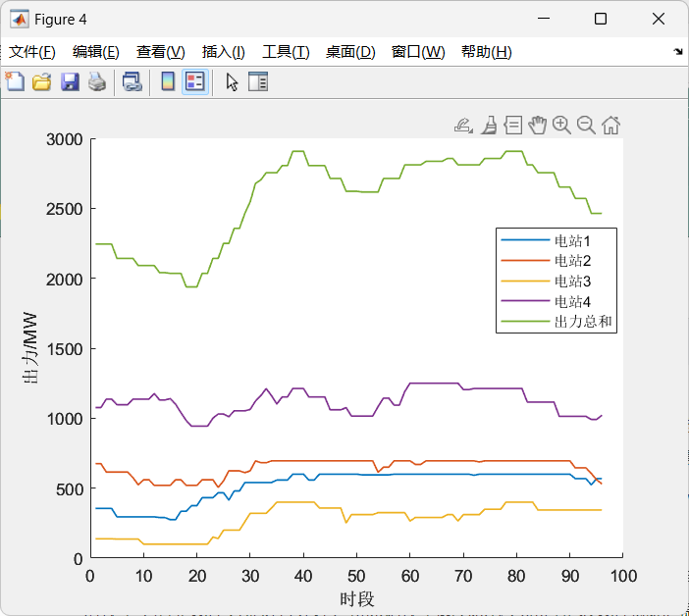This screenshot has height=616, width=689.
Task: Click the dock arrow at menu bar right
Action: click(677, 51)
